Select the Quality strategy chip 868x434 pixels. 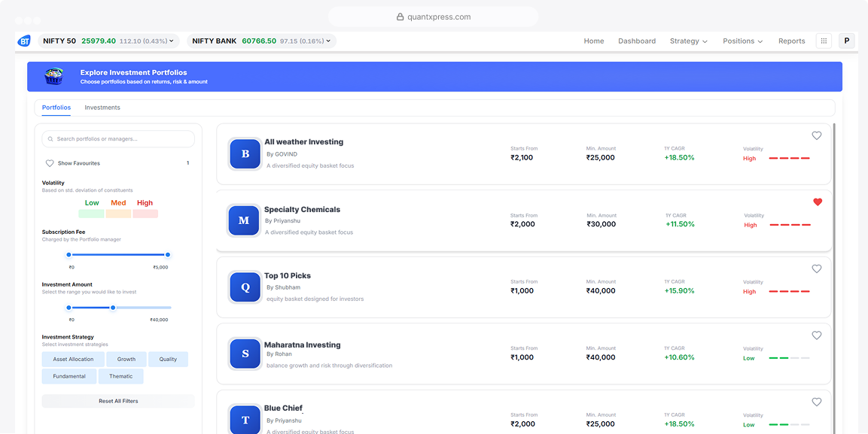click(169, 360)
